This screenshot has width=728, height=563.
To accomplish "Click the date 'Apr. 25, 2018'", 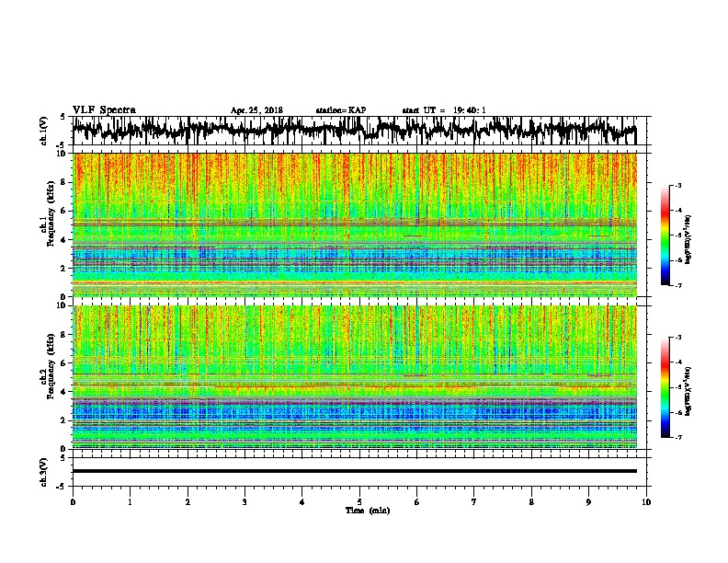I will pos(256,110).
